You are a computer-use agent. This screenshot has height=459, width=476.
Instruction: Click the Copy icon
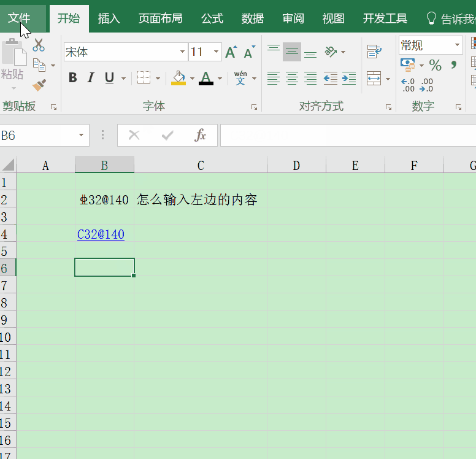(39, 65)
